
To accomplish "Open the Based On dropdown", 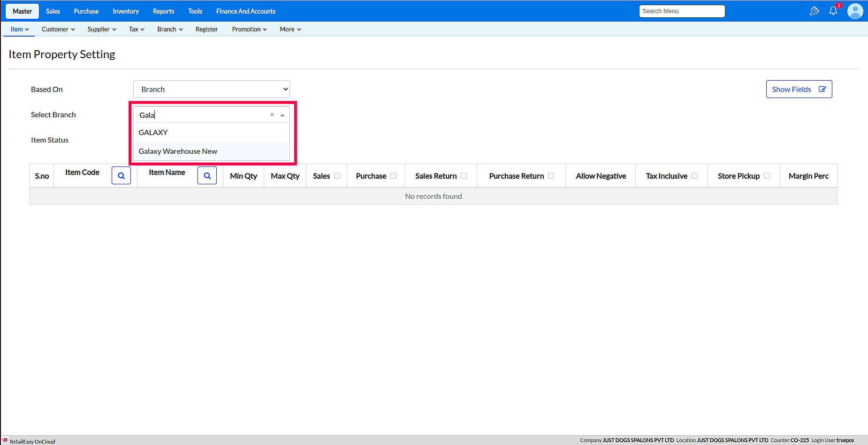I will pos(212,89).
